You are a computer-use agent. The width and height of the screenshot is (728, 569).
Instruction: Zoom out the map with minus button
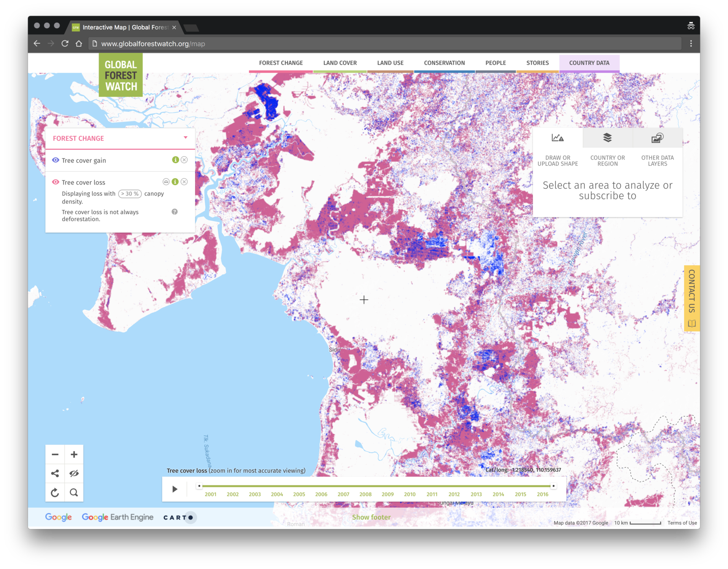pyautogui.click(x=55, y=454)
